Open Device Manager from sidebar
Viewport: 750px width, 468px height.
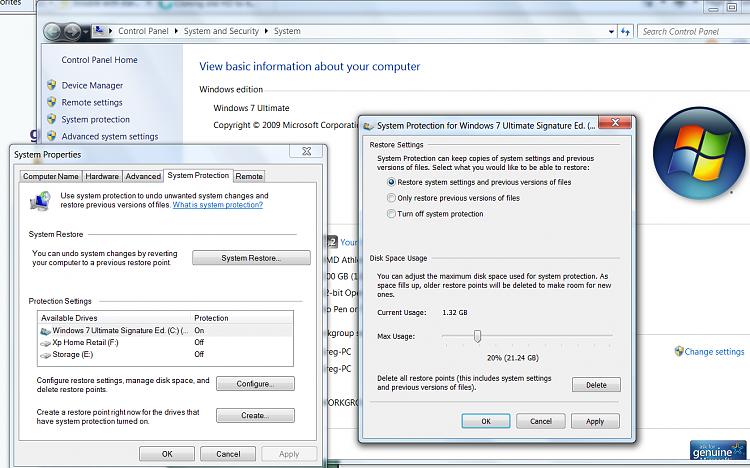tap(92, 85)
